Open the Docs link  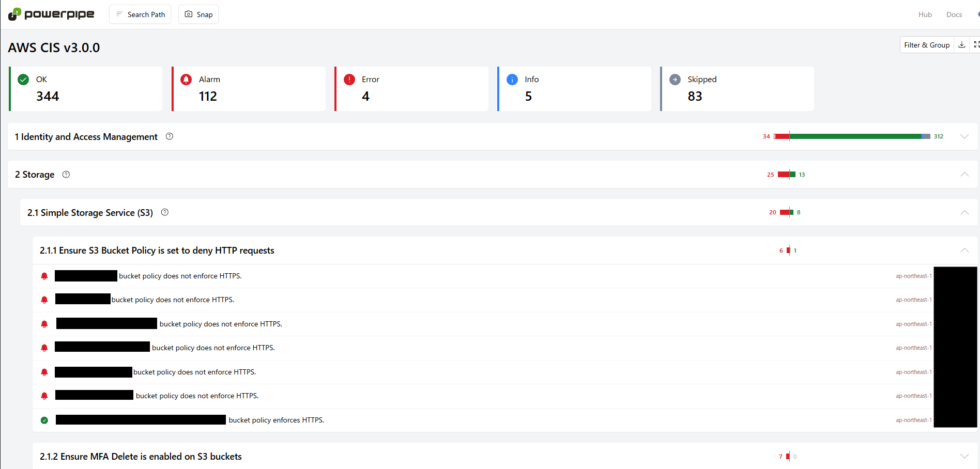tap(954, 14)
